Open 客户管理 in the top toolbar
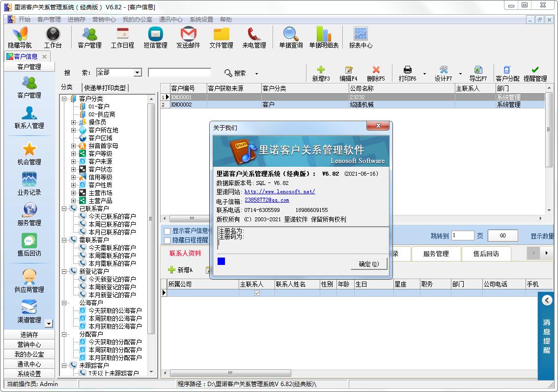Screen dimensions: 558x392 (90, 37)
